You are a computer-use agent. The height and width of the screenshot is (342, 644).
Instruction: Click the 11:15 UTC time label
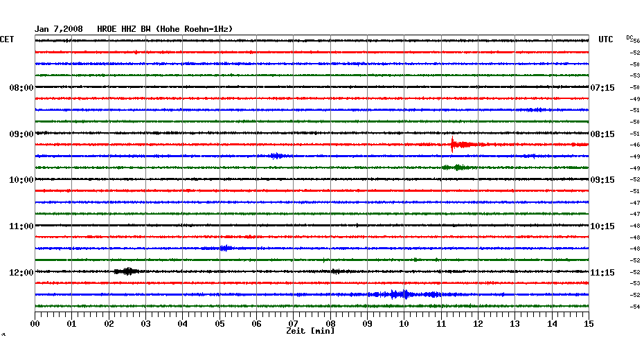[x=602, y=273]
